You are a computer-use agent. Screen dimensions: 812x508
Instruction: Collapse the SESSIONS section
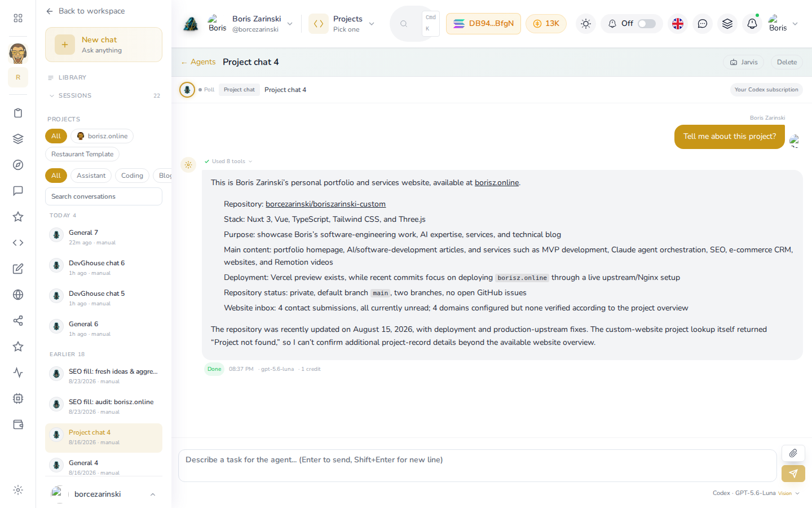[104, 96]
